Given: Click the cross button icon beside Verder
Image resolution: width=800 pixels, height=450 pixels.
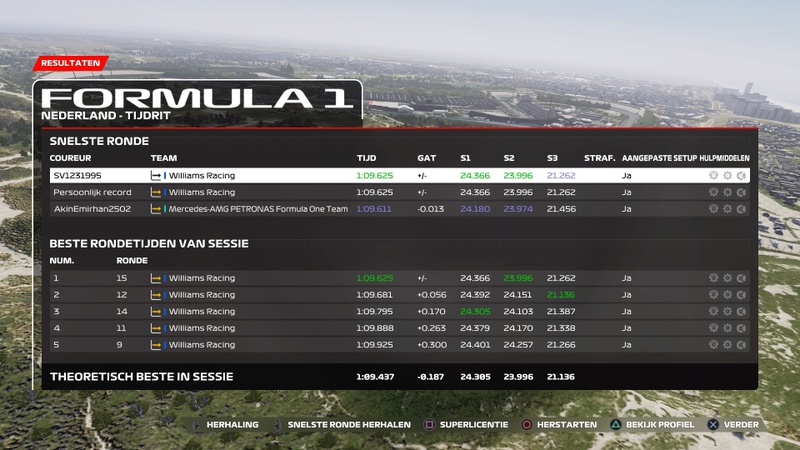Looking at the screenshot, I should tap(713, 424).
